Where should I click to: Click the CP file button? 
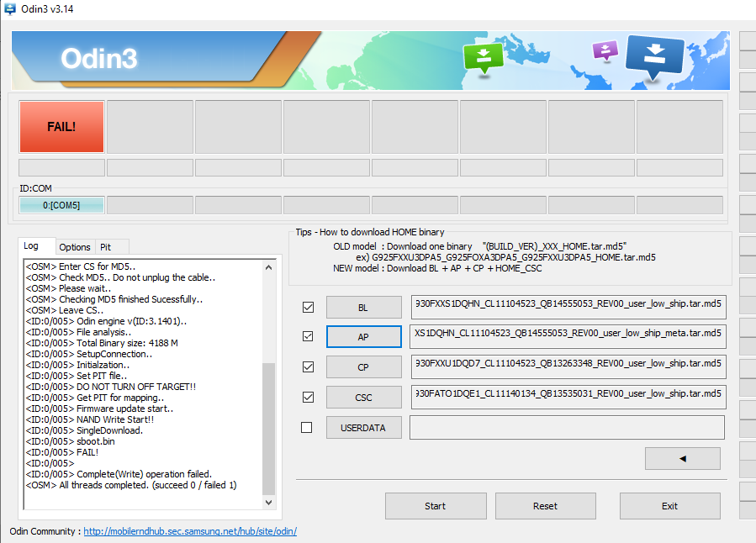click(x=364, y=367)
